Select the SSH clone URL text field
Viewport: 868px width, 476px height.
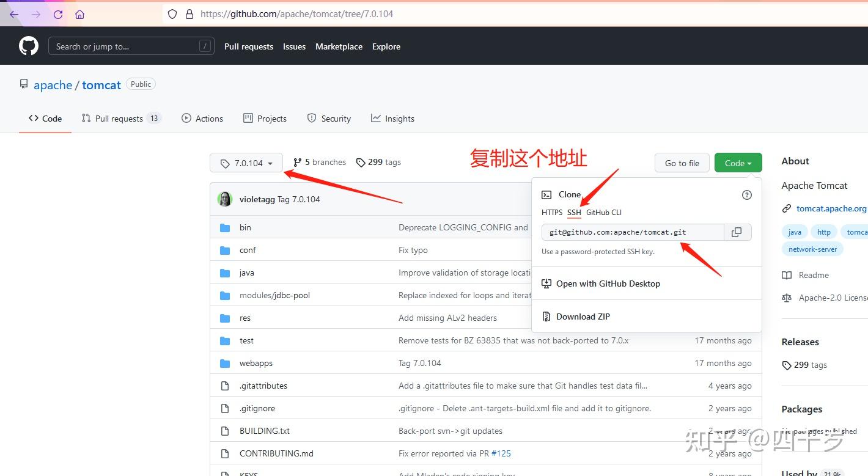click(x=633, y=232)
